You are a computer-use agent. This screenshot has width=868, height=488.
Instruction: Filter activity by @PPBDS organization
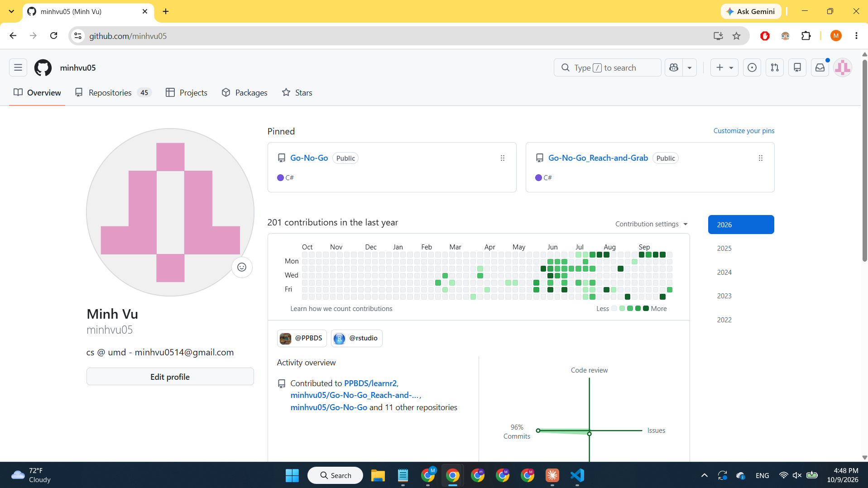[x=302, y=338]
